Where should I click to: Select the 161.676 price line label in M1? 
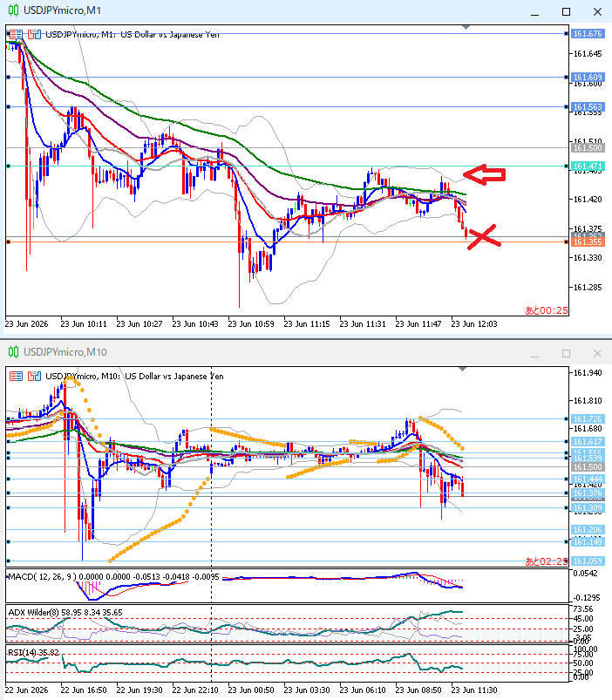pyautogui.click(x=588, y=33)
